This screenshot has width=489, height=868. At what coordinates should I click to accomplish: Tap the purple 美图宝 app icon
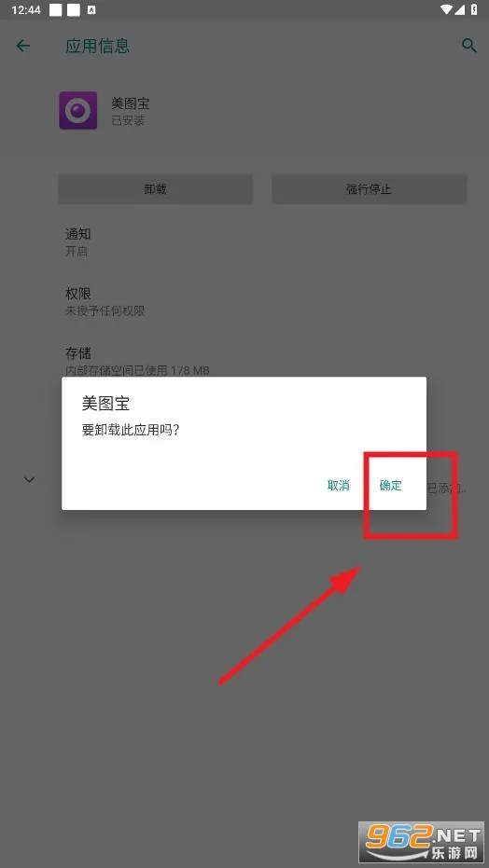[x=78, y=111]
